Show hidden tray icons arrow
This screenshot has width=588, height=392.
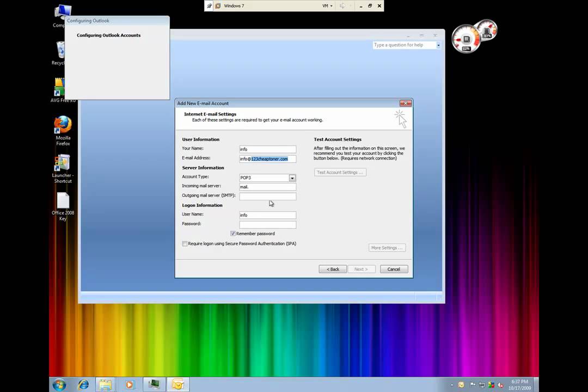pyautogui.click(x=451, y=385)
